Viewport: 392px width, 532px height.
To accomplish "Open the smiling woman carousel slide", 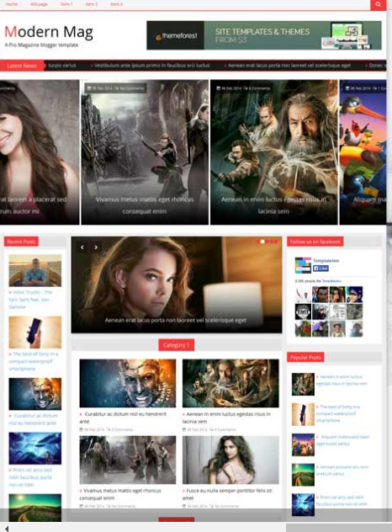I will point(40,152).
